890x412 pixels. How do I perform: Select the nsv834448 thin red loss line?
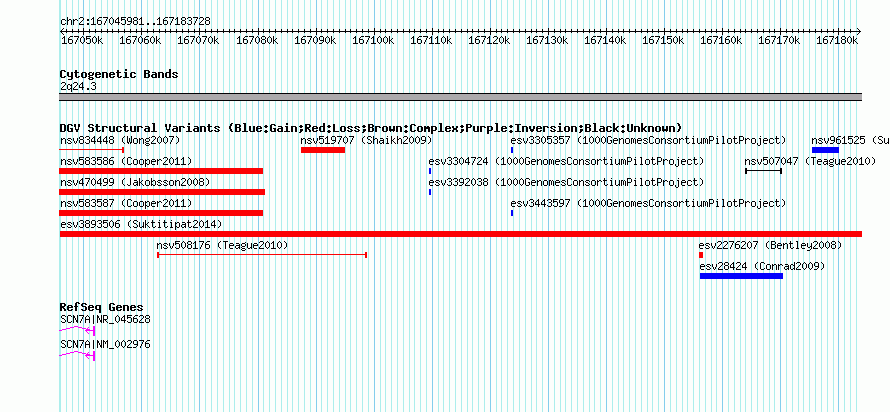pyautogui.click(x=92, y=150)
